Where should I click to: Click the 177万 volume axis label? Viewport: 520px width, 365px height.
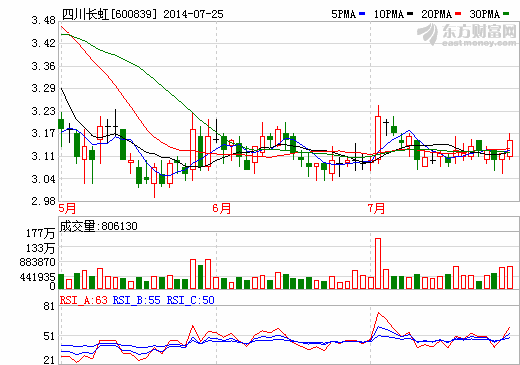click(40, 233)
